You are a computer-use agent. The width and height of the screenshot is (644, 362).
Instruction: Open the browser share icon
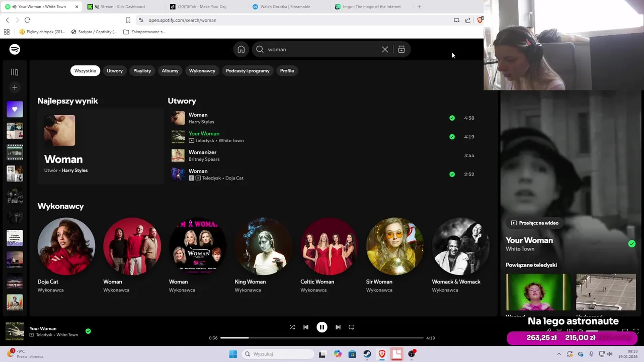point(468,20)
